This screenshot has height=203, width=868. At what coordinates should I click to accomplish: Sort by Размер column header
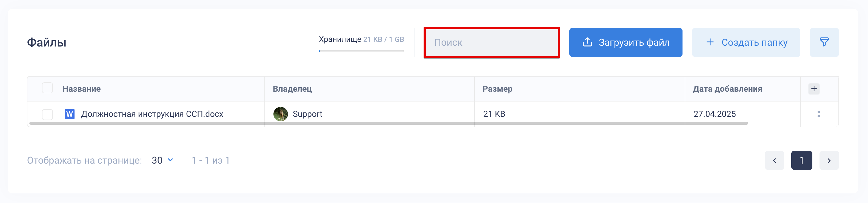tap(497, 89)
